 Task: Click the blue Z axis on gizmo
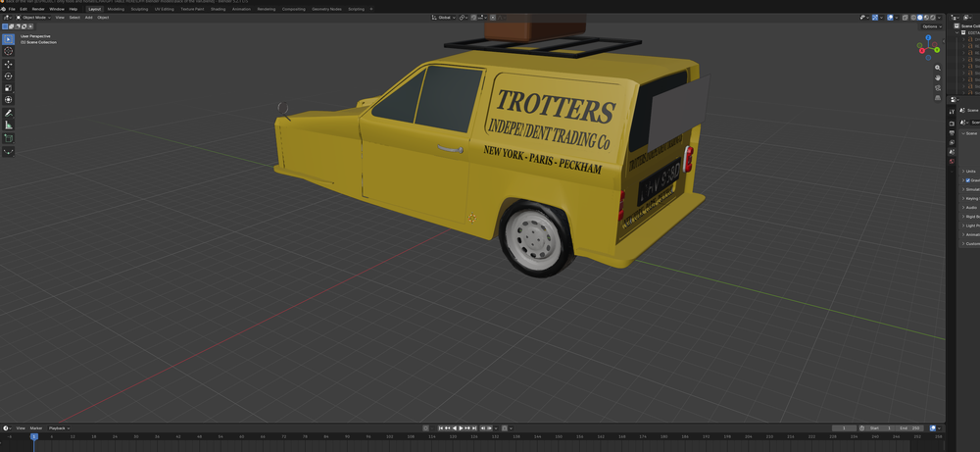coord(928,37)
